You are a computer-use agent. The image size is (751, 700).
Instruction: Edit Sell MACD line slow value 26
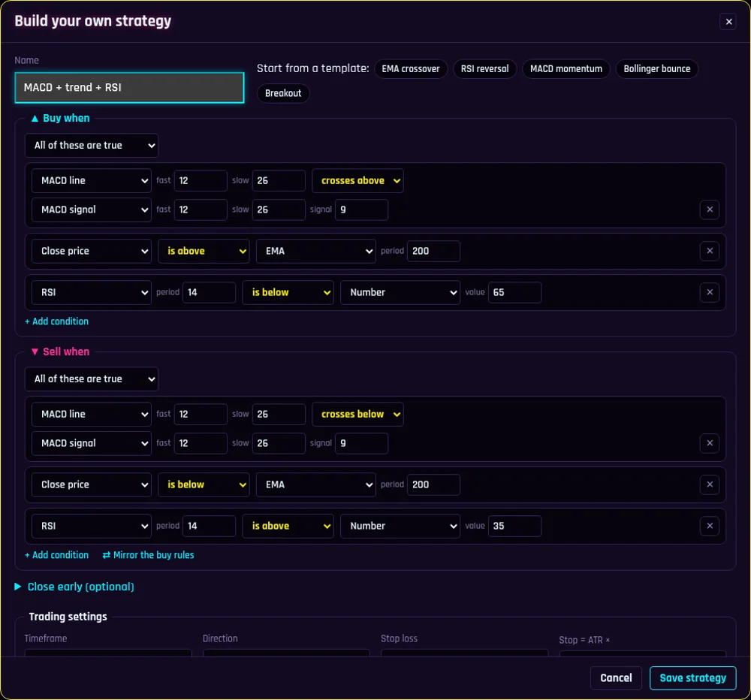coord(279,414)
